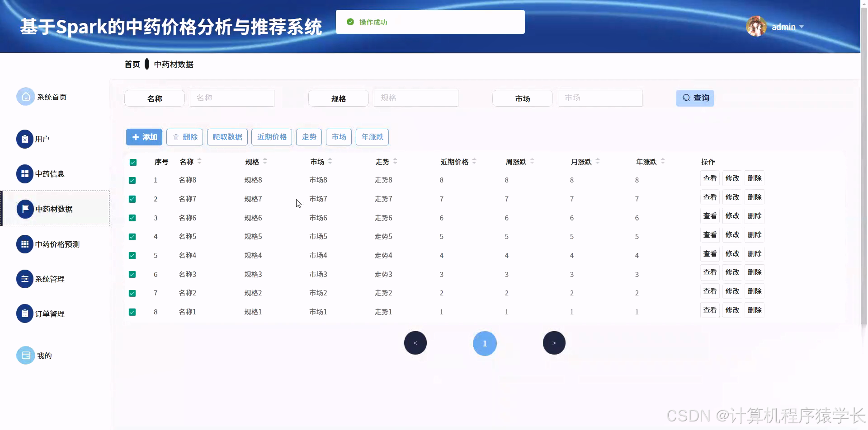Click the 我的 profile icon
The height and width of the screenshot is (430, 868).
(25, 355)
